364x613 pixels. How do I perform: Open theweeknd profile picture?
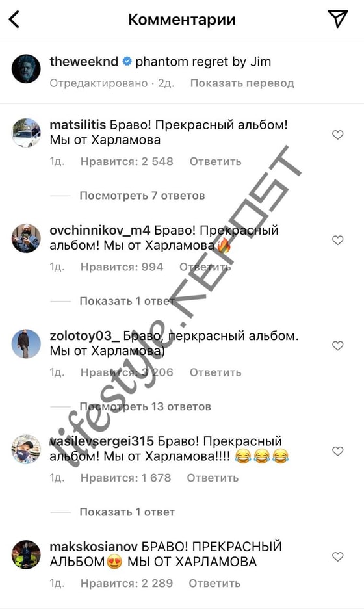[x=26, y=69]
